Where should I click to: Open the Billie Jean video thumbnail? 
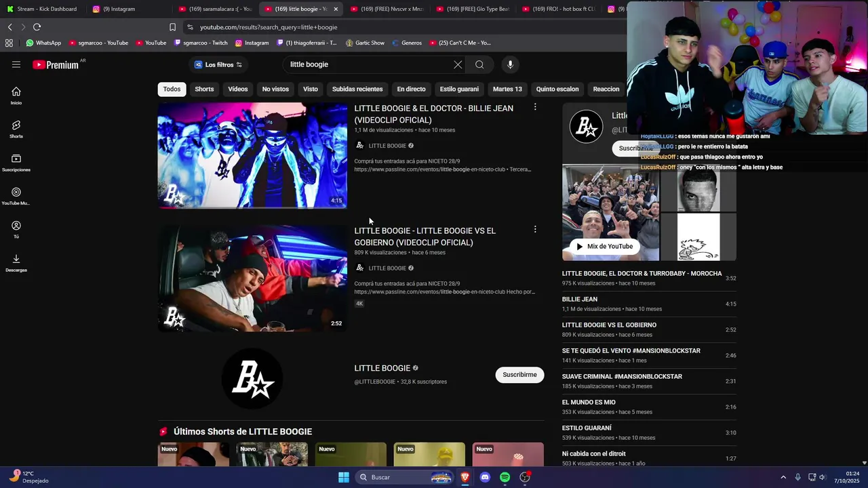(252, 155)
